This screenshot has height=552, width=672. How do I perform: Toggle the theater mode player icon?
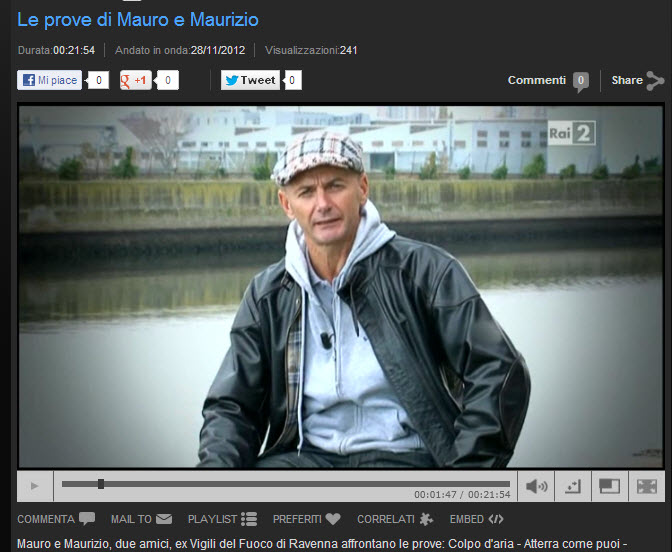(x=608, y=486)
